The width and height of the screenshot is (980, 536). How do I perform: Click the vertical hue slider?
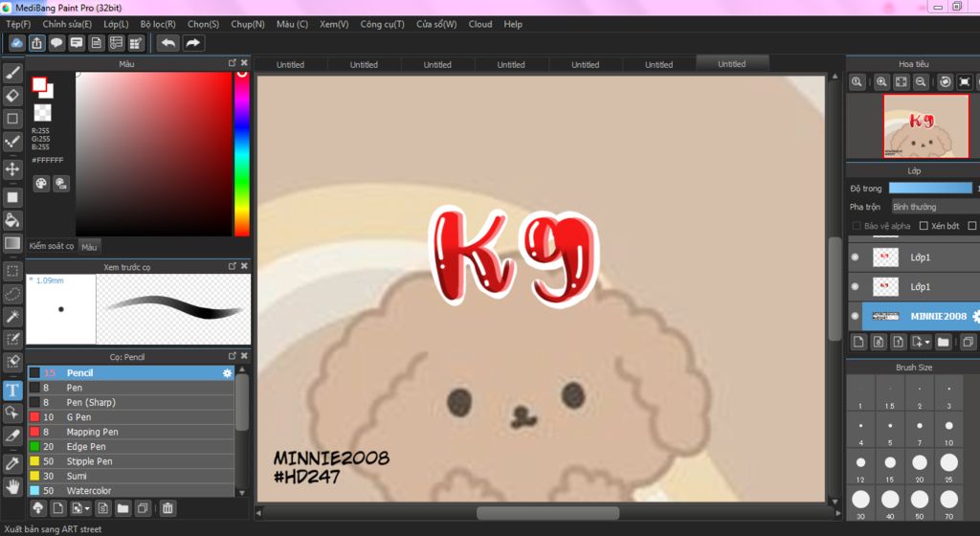point(242,154)
